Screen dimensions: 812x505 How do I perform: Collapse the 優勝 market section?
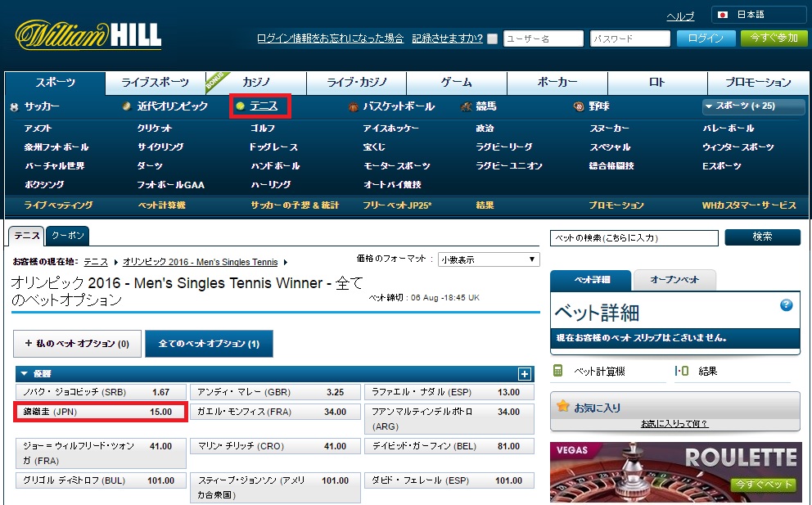click(24, 373)
